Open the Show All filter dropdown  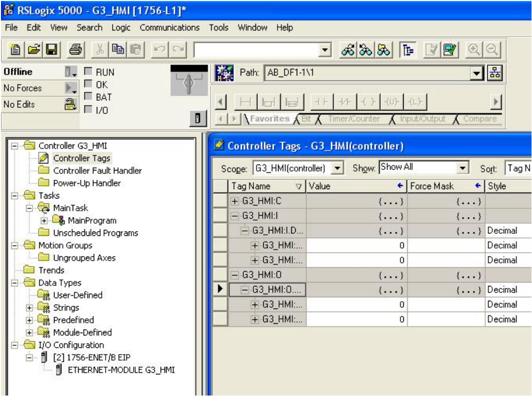[462, 168]
